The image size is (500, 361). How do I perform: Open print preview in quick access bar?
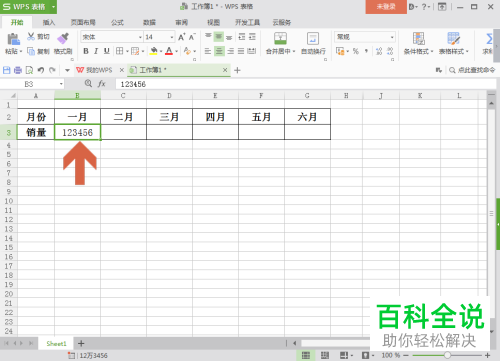click(x=29, y=70)
